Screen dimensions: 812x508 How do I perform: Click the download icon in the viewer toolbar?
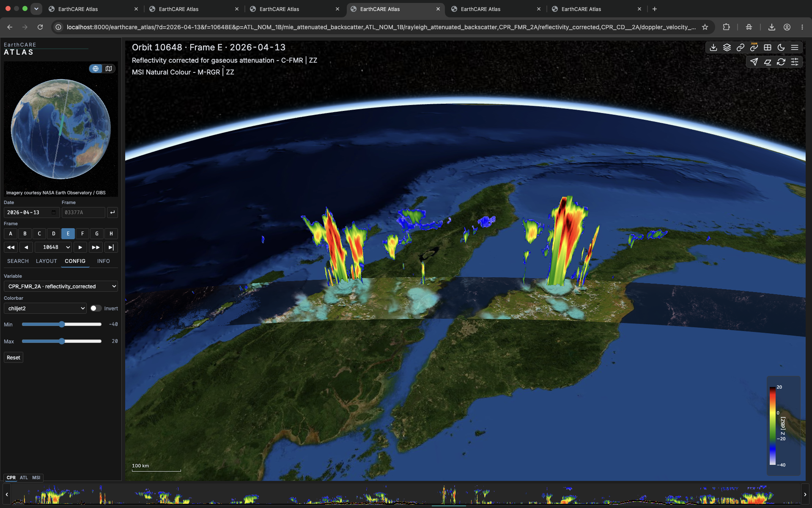coord(713,47)
